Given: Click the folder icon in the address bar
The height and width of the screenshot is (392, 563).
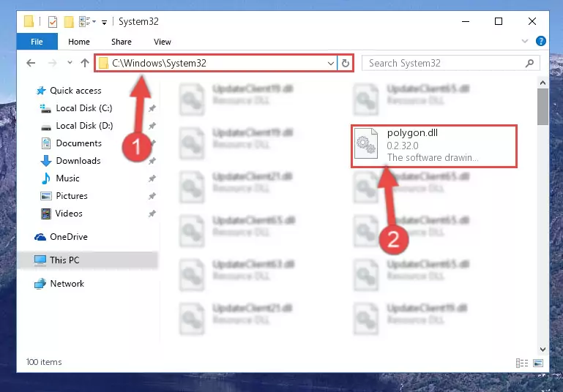Looking at the screenshot, I should pyautogui.click(x=103, y=63).
